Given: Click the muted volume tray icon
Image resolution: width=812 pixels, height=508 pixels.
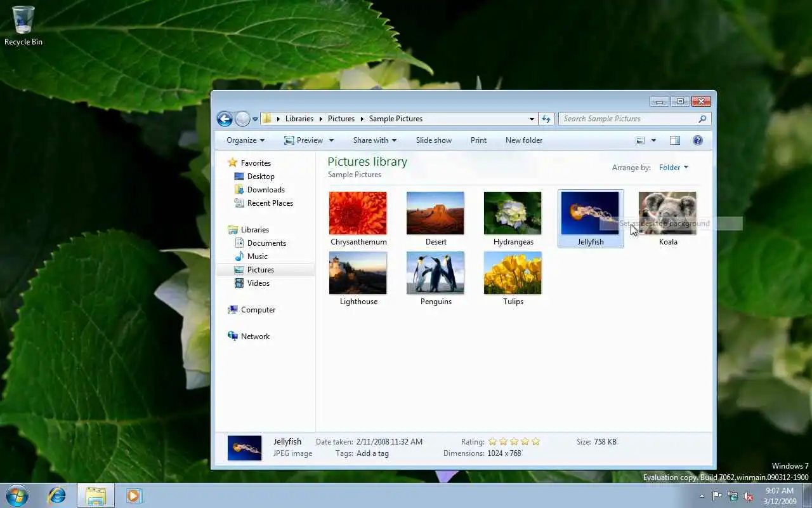Looking at the screenshot, I should pos(749,497).
